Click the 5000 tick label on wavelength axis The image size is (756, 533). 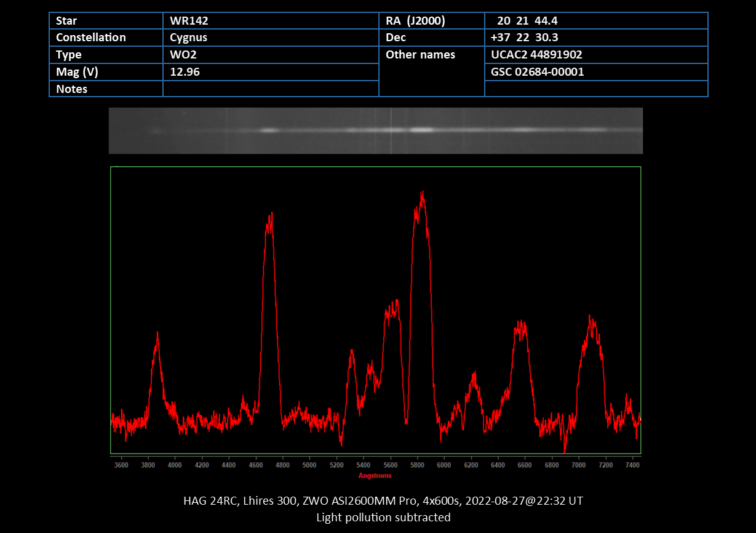pos(309,465)
